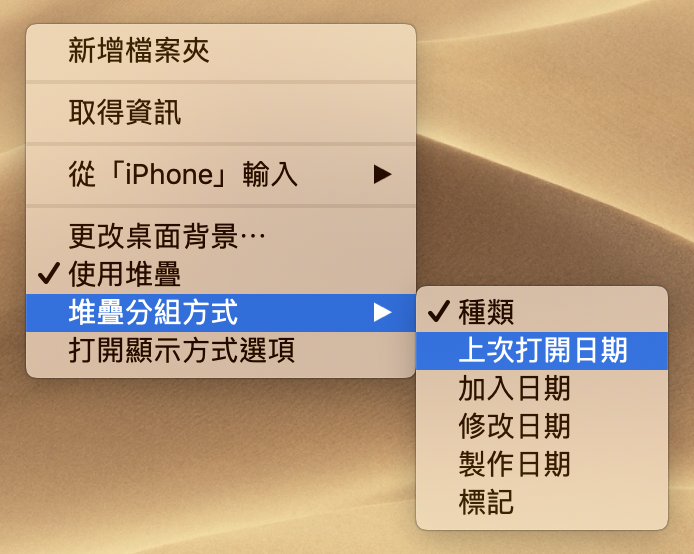The image size is (694, 554).
Task: Click the 從「iPhone」輸入 label
Action: click(183, 174)
